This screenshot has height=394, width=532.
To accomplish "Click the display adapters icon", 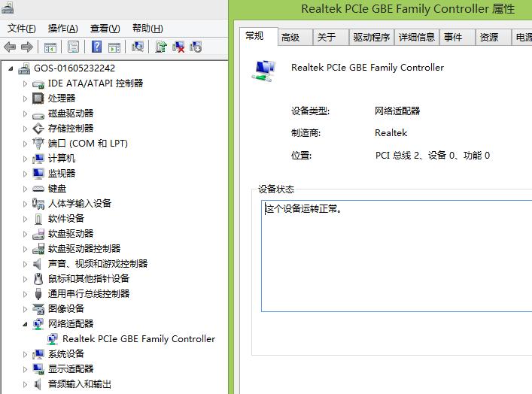I will tap(38, 369).
